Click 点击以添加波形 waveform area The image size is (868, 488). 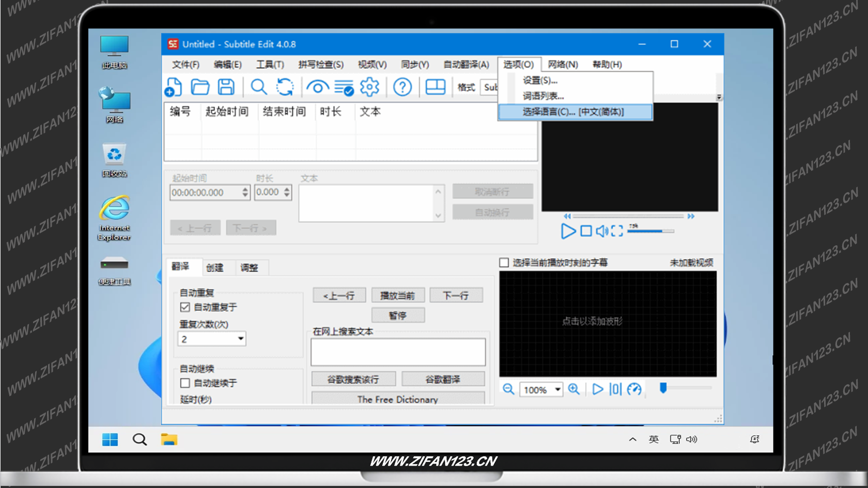coord(608,324)
